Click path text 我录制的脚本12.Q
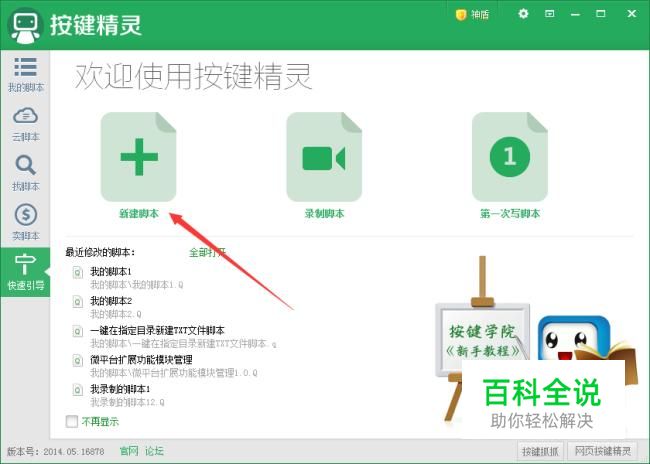 127,402
